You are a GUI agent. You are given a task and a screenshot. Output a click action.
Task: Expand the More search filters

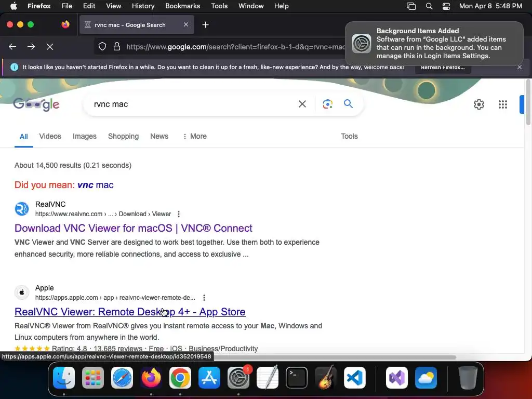coord(195,137)
